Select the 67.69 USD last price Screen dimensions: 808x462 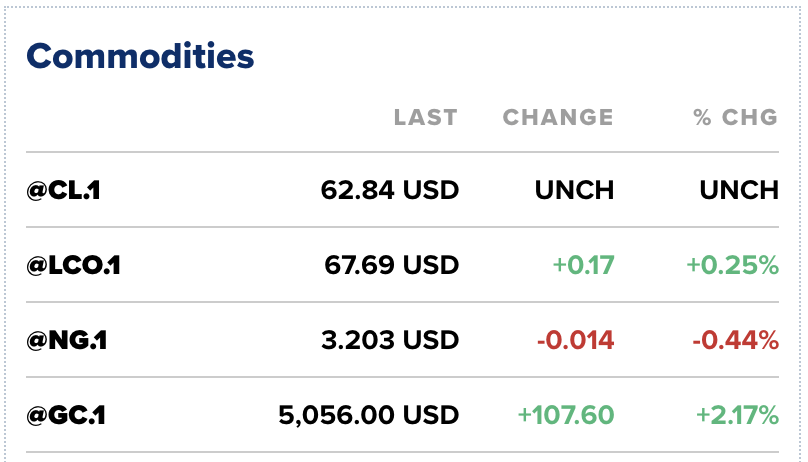click(x=391, y=265)
